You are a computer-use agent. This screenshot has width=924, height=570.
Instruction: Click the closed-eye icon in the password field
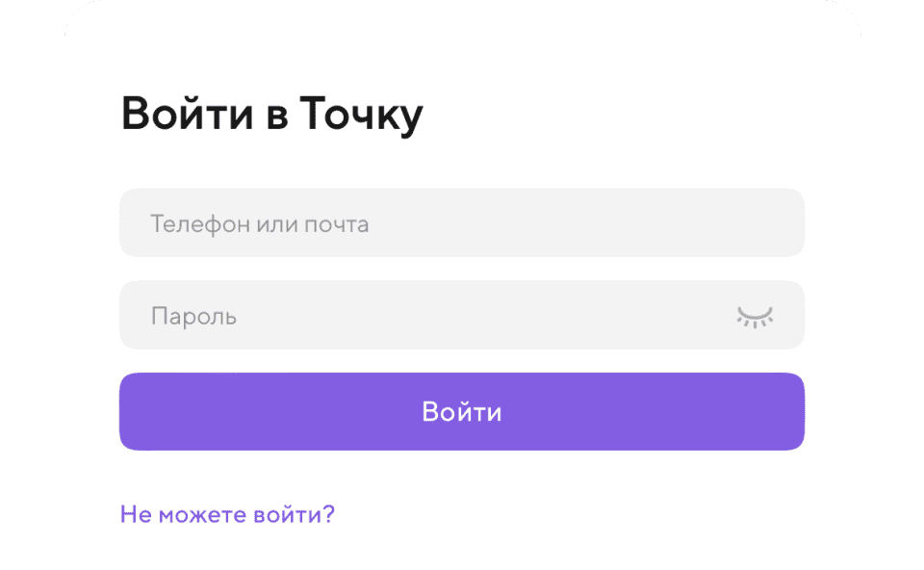click(x=755, y=316)
